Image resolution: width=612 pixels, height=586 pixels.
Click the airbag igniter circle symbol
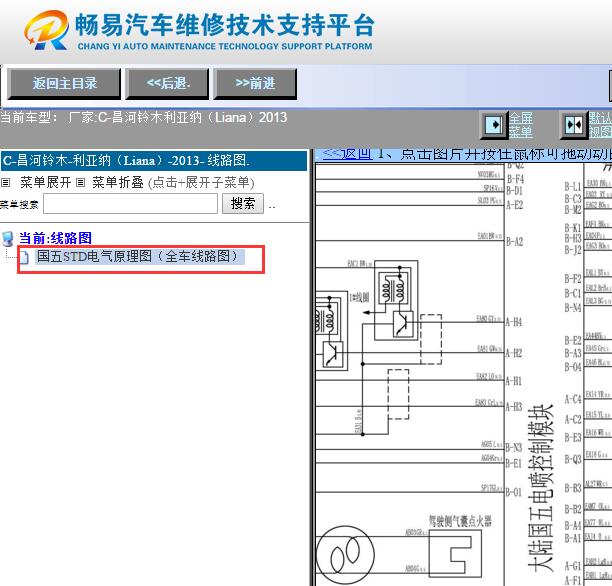coord(345,554)
